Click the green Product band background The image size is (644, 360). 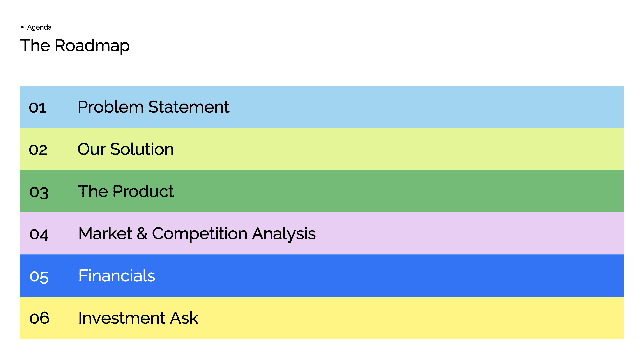click(322, 191)
